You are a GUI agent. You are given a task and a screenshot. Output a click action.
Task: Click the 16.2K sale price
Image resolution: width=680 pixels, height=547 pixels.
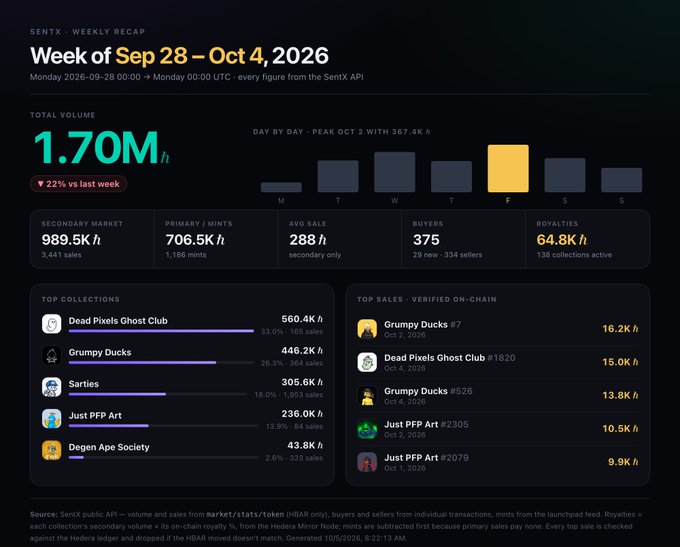pyautogui.click(x=620, y=329)
